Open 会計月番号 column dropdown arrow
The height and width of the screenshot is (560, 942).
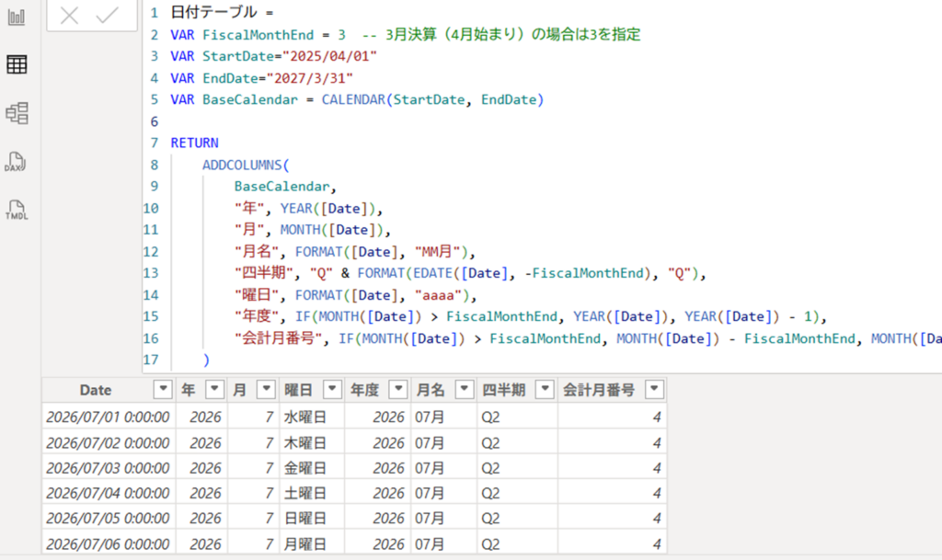[x=654, y=389]
